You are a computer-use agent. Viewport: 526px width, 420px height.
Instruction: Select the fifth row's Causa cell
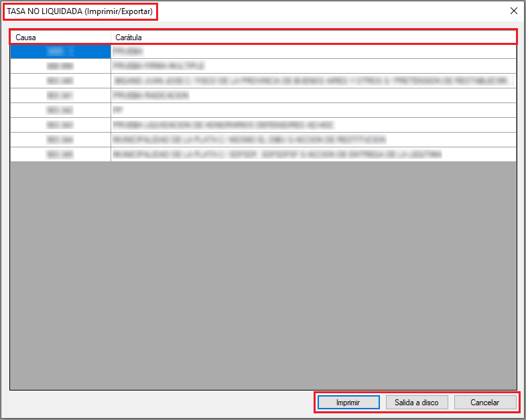coord(60,110)
